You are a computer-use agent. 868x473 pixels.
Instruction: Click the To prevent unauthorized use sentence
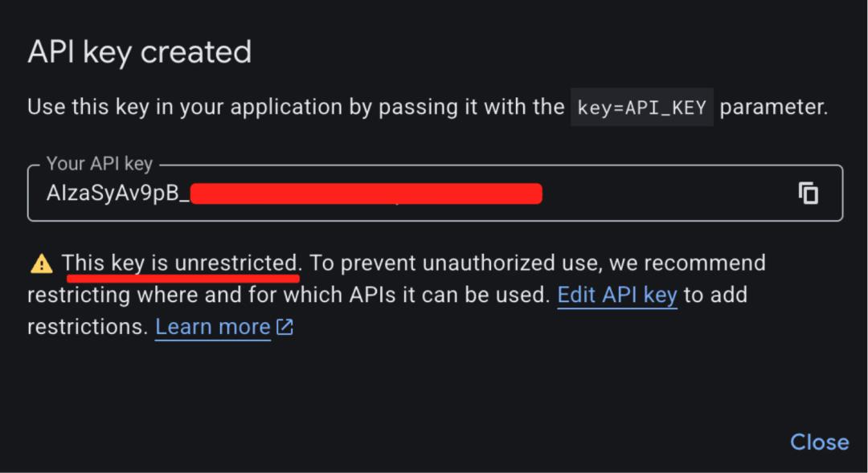point(450,263)
